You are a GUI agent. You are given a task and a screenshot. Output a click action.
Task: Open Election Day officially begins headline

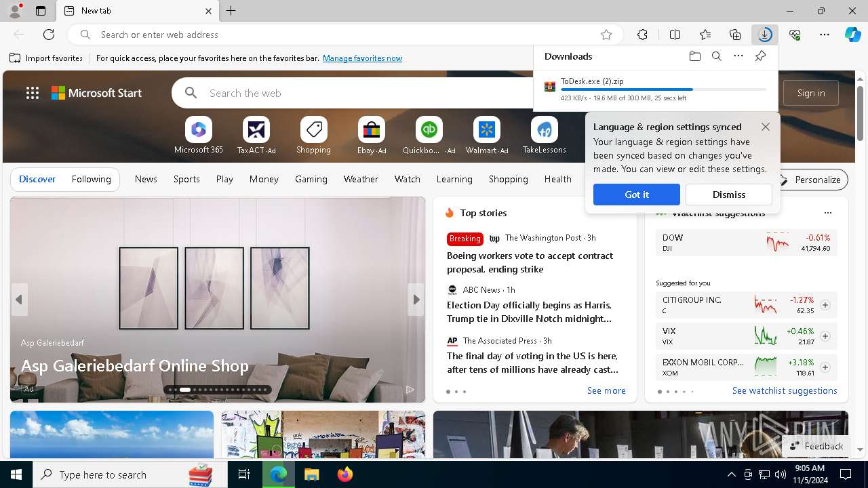point(529,312)
